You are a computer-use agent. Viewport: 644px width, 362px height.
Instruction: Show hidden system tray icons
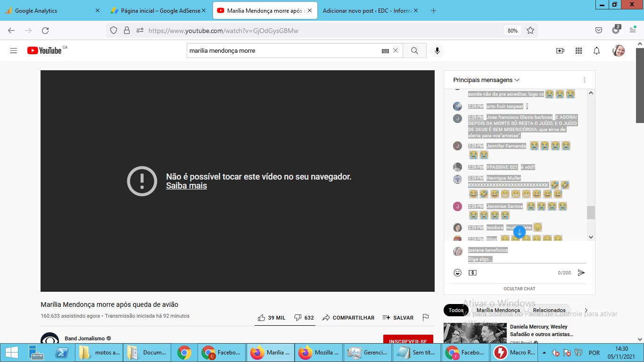coord(545,353)
